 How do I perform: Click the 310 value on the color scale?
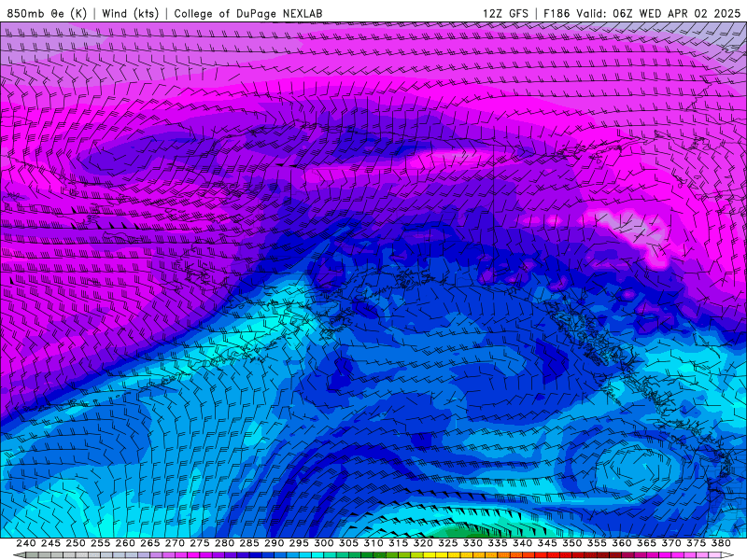tap(373, 543)
